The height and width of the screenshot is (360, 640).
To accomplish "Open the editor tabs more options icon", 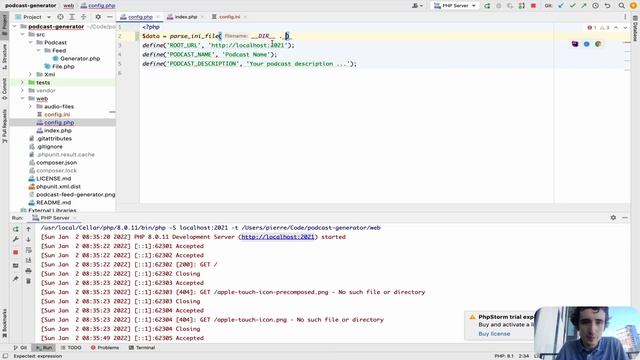I will (625, 17).
